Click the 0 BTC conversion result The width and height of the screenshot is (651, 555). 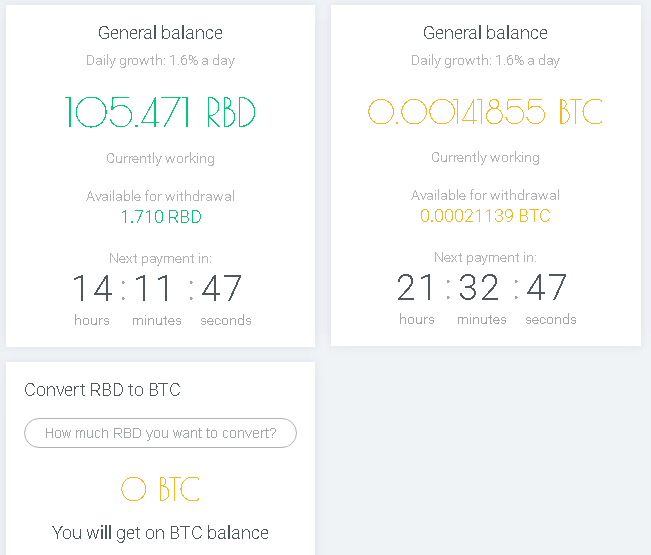pos(160,489)
